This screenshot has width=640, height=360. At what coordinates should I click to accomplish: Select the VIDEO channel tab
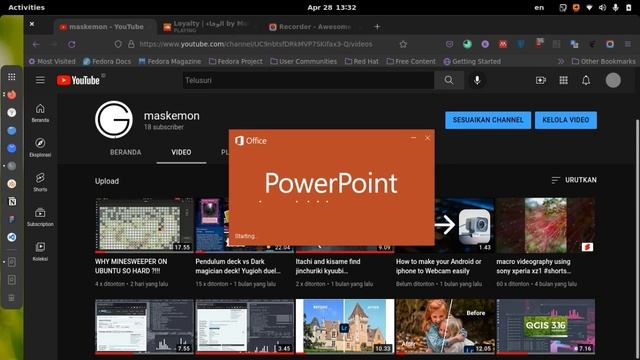point(181,152)
